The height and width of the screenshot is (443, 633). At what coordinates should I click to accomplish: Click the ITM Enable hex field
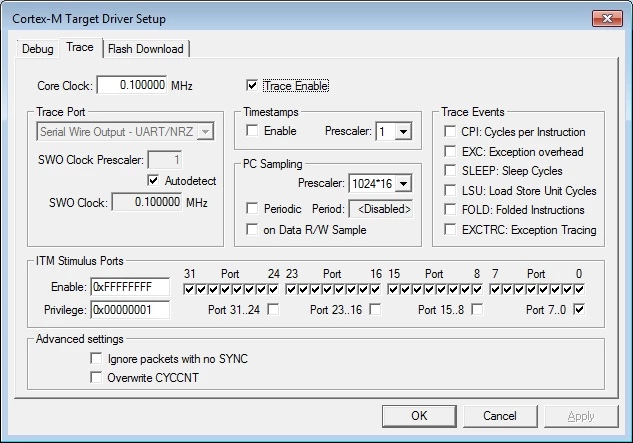130,287
